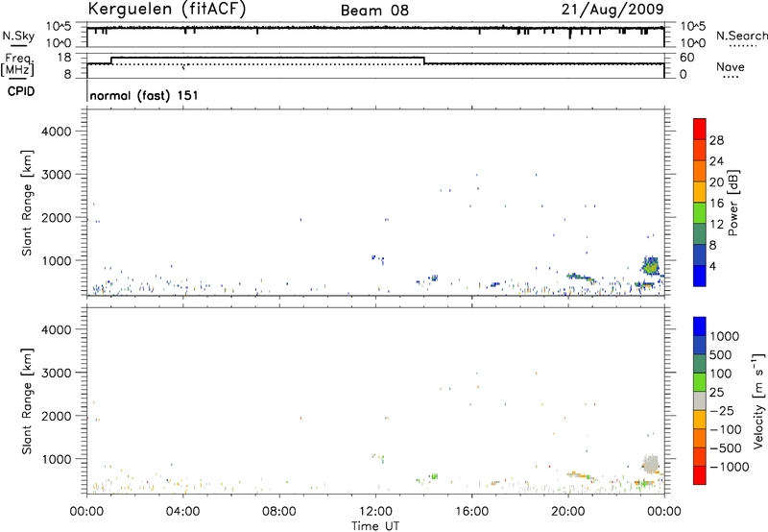Click the 'normal (fast) 151' text
The width and height of the screenshot is (768, 532).
tap(144, 95)
